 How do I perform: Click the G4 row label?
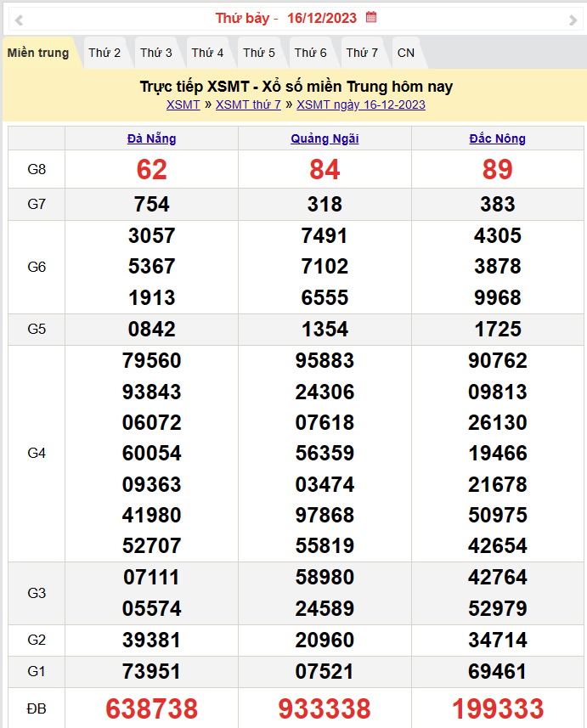click(37, 453)
